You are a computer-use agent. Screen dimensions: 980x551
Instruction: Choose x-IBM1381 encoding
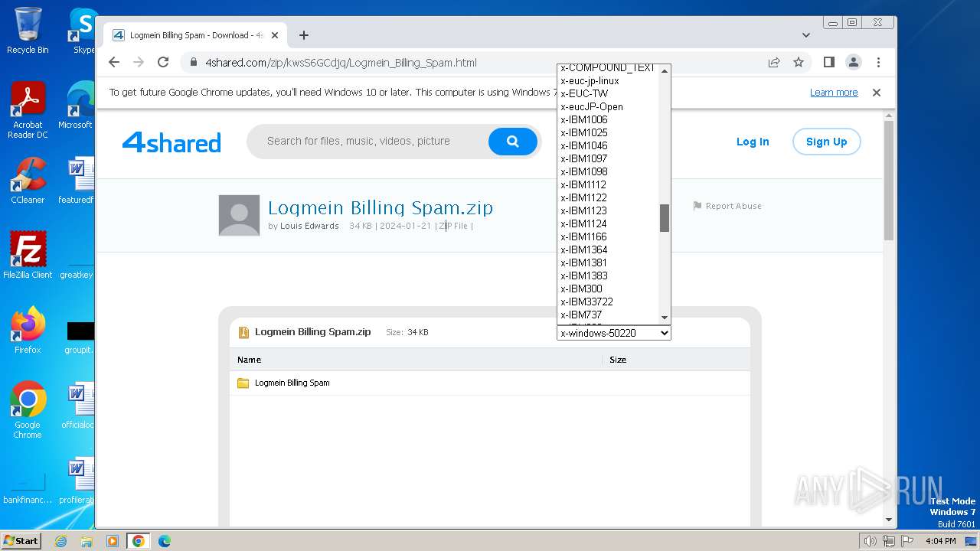(x=608, y=262)
